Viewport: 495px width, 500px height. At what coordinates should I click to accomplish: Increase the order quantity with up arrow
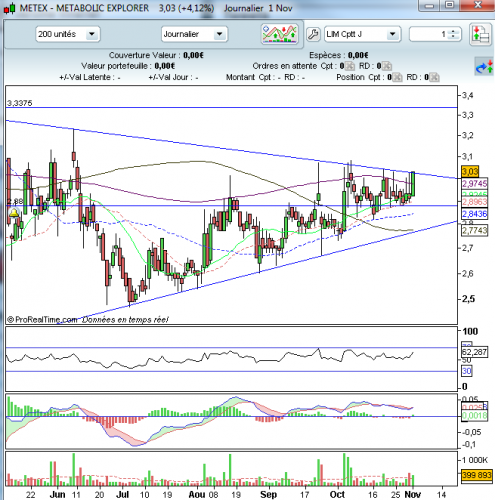[453, 32]
